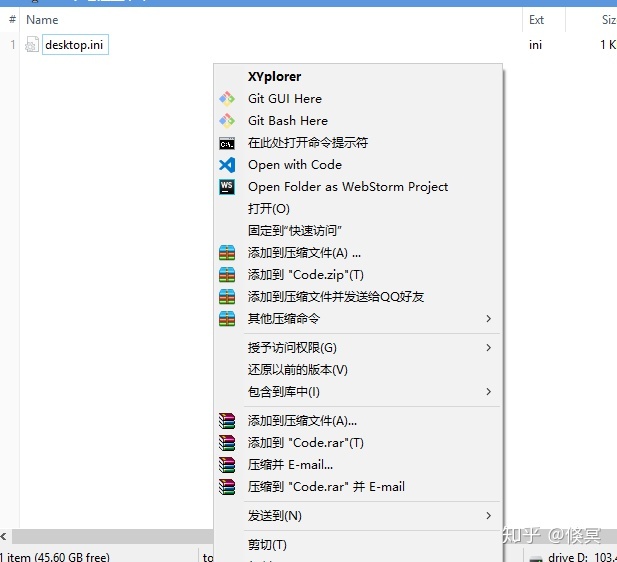The image size is (617, 562).
Task: Expand 发送到(N) submenu arrow
Action: click(488, 516)
